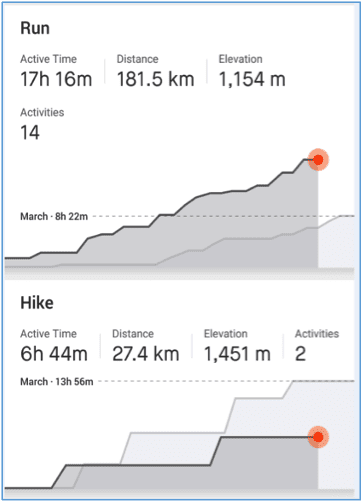This screenshot has height=501, width=362.
Task: Click the March 8h 22m comparison label
Action: [54, 216]
